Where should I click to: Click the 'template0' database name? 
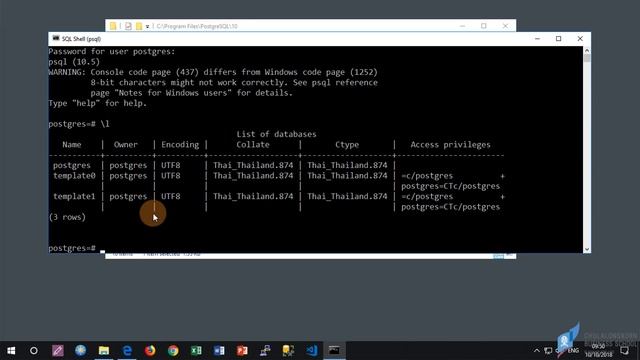(x=74, y=176)
